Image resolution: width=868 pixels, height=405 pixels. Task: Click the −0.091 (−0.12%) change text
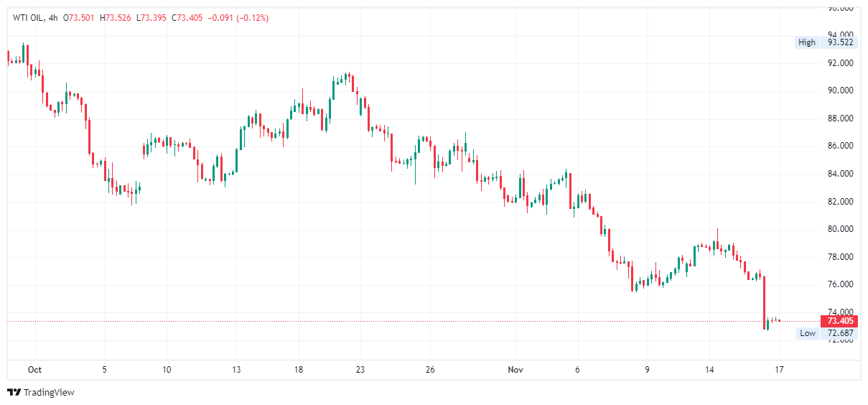tap(238, 18)
